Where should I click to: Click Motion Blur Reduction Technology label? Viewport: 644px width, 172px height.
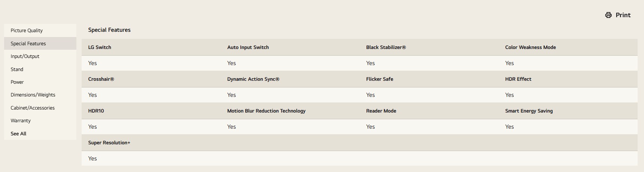(266, 111)
